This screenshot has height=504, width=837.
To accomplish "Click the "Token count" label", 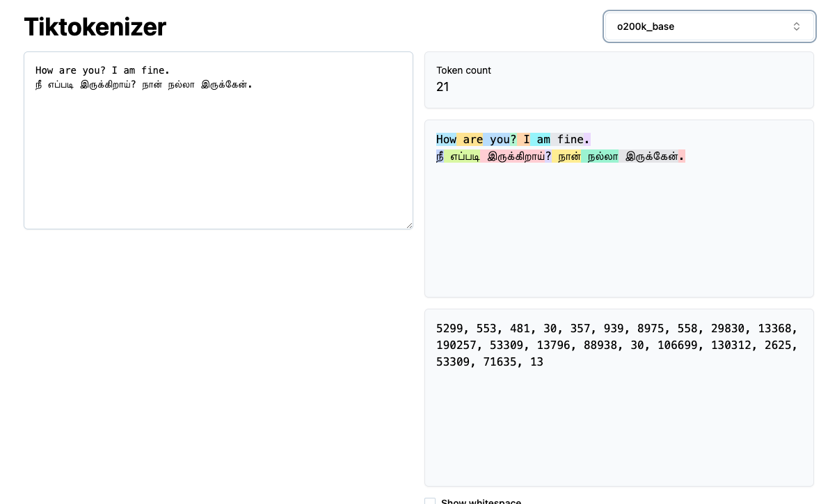I will click(x=463, y=70).
